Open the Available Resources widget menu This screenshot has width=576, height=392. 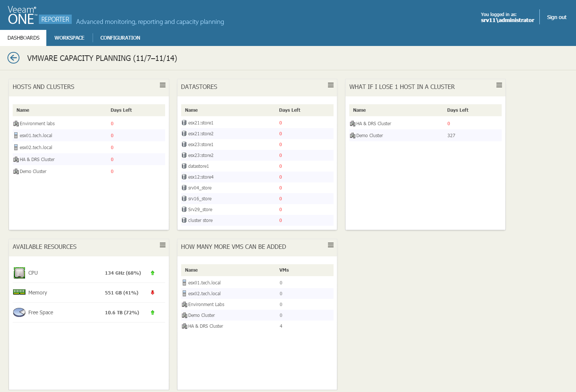pos(162,245)
